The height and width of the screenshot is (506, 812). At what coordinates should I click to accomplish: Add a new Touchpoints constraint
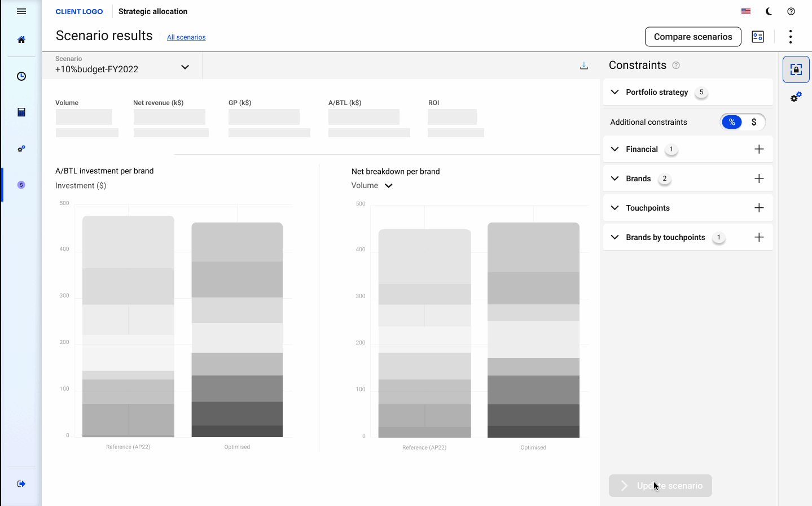tap(759, 208)
